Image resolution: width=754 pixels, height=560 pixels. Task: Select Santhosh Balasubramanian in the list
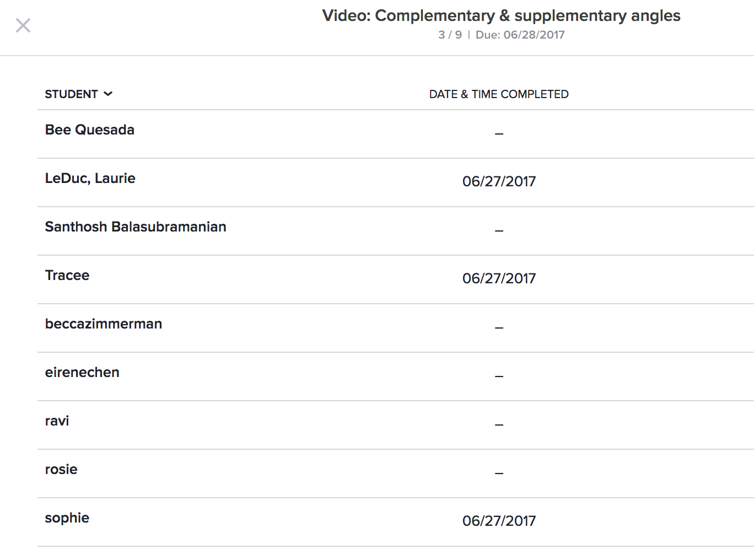[136, 227]
